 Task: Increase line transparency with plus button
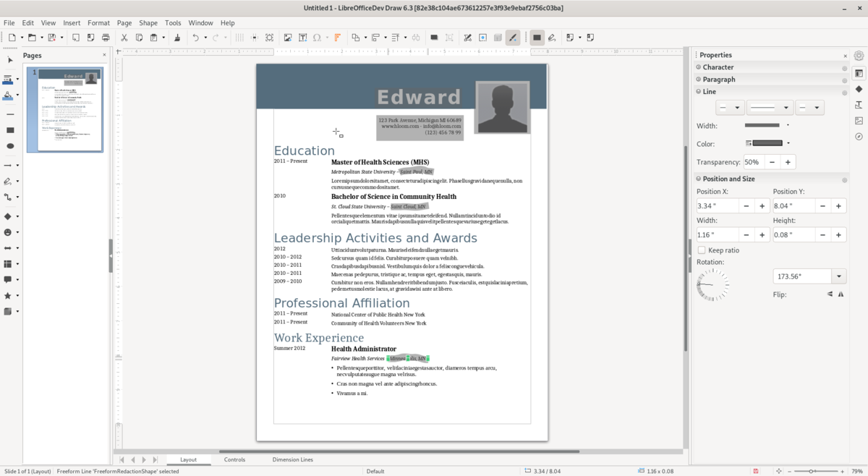(787, 162)
